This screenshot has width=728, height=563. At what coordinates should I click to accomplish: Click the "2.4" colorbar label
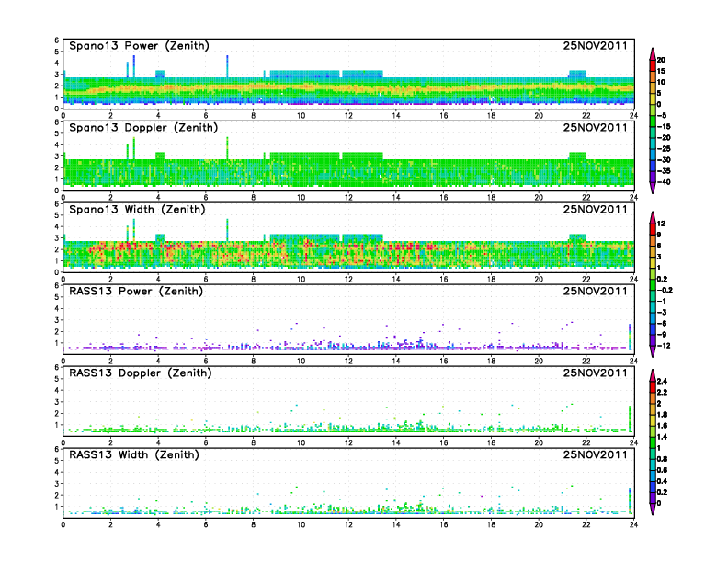click(x=662, y=382)
